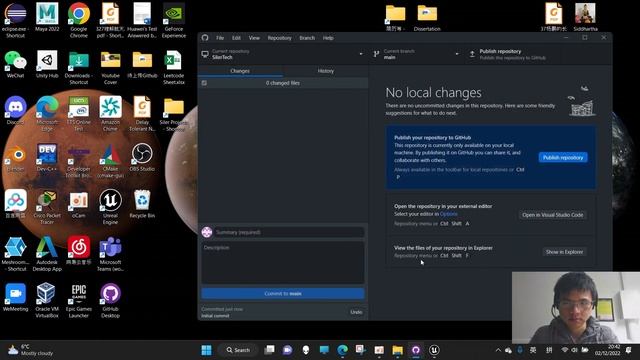Expand the Current branch dropdown

point(416,54)
